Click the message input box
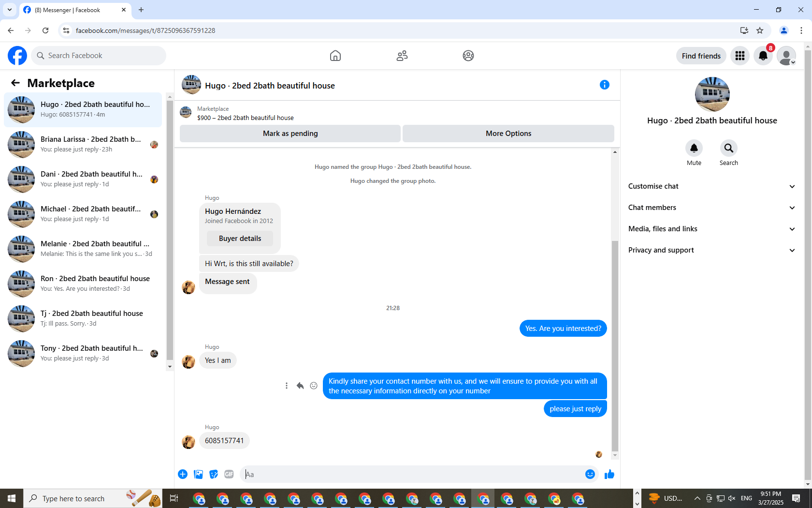This screenshot has width=812, height=508. [x=413, y=474]
